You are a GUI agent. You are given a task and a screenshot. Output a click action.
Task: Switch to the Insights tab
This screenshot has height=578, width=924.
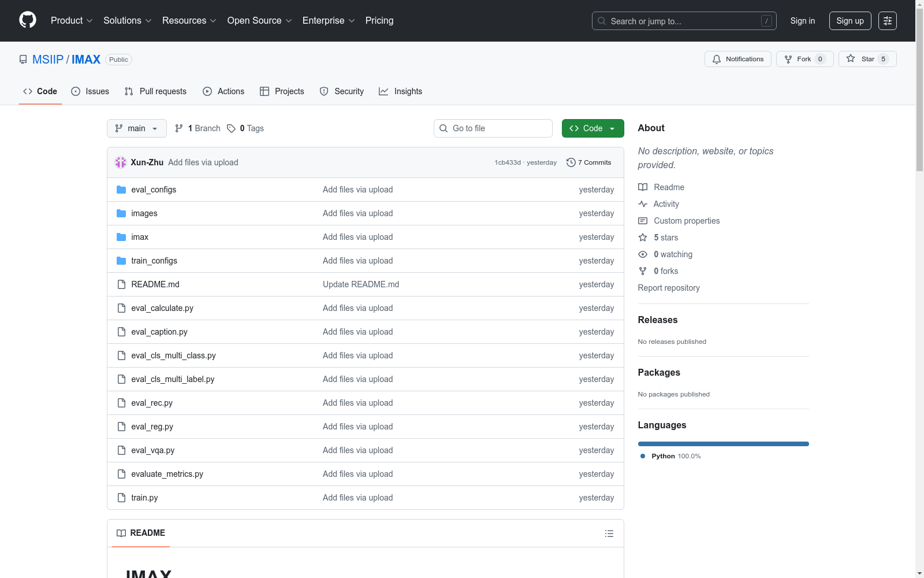click(401, 91)
